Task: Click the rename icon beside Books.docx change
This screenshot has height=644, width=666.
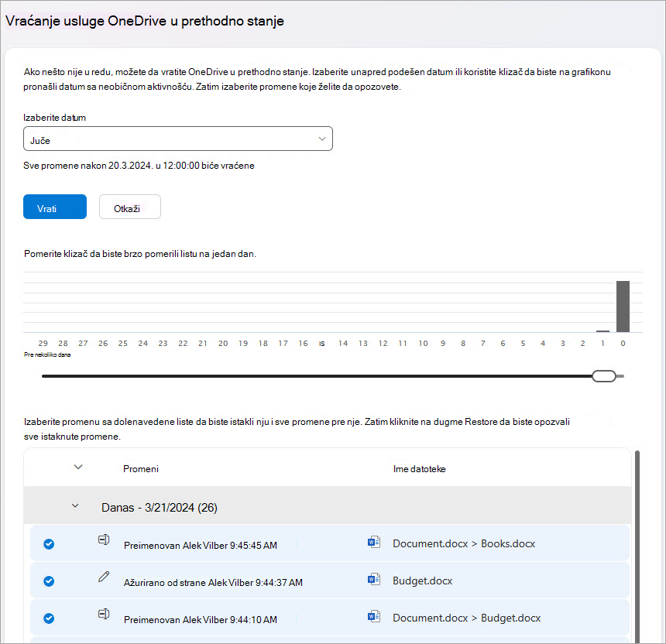Action: tap(104, 540)
